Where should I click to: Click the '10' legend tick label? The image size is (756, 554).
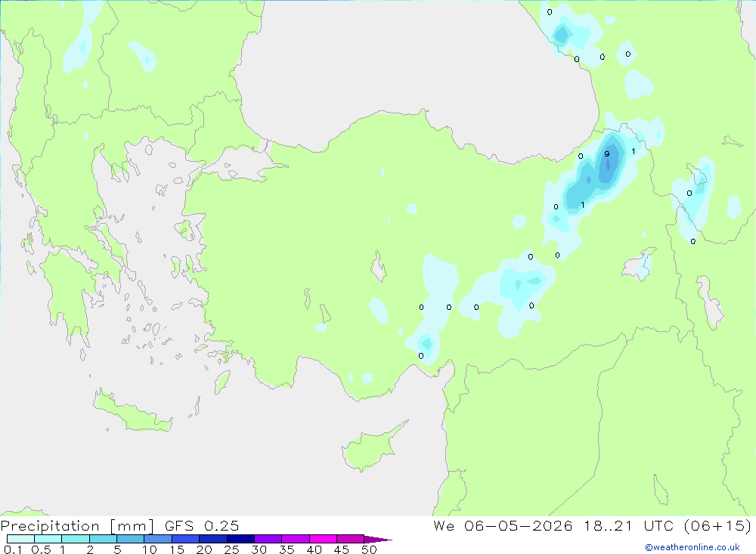pyautogui.click(x=150, y=549)
